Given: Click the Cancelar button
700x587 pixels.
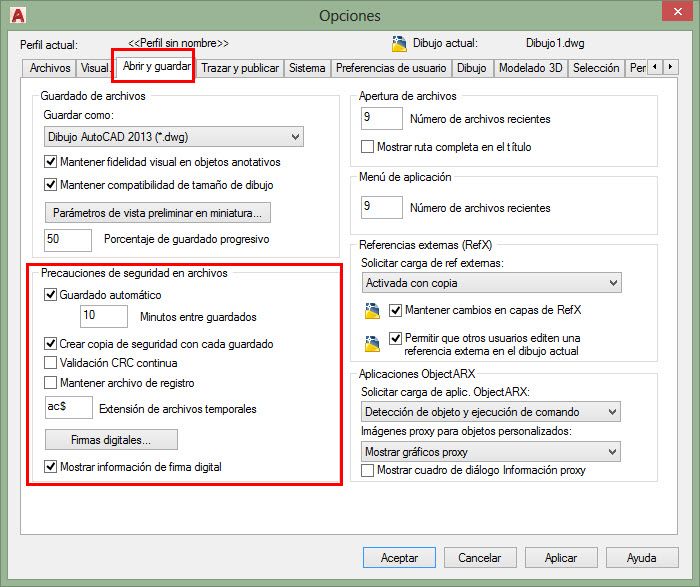Looking at the screenshot, I should tap(480, 558).
